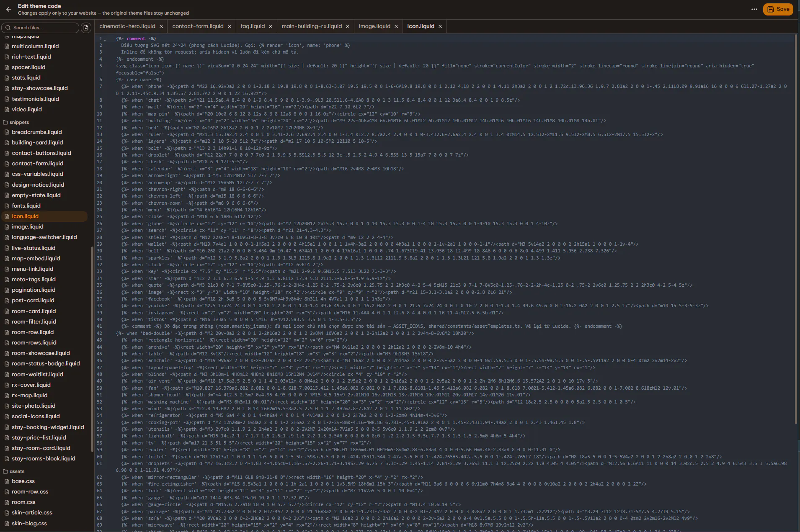Image resolution: width=800 pixels, height=532 pixels.
Task: Switch to the contact-form.liquid tab
Action: 198,26
